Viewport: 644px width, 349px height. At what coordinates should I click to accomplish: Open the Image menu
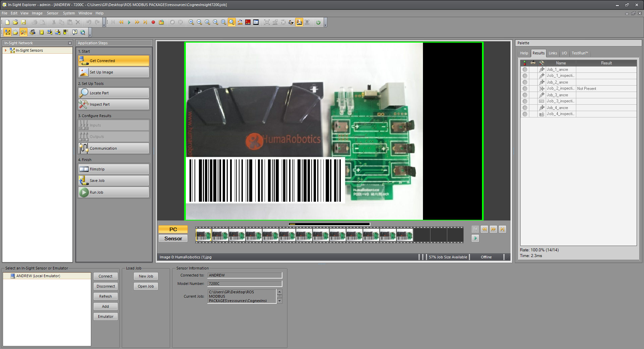pyautogui.click(x=37, y=13)
